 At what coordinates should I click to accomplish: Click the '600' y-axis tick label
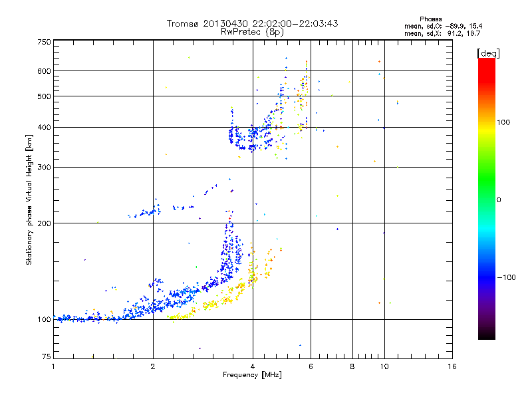coord(44,71)
